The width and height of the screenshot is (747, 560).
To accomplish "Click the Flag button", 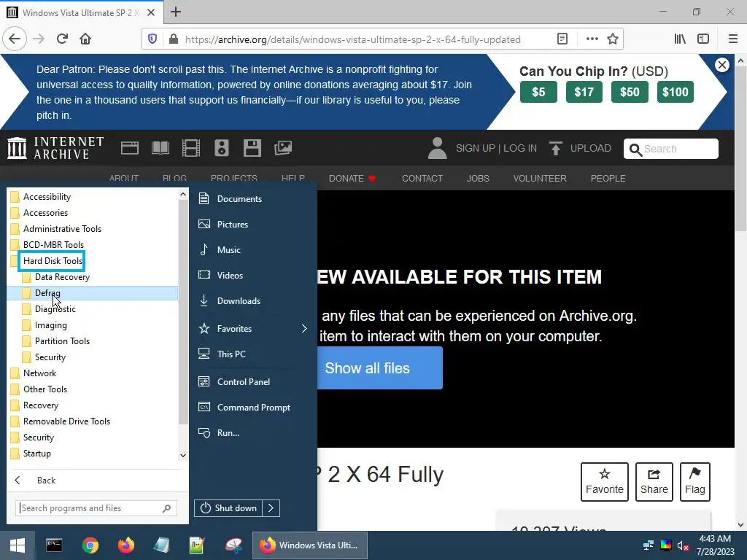I will pos(695,482).
